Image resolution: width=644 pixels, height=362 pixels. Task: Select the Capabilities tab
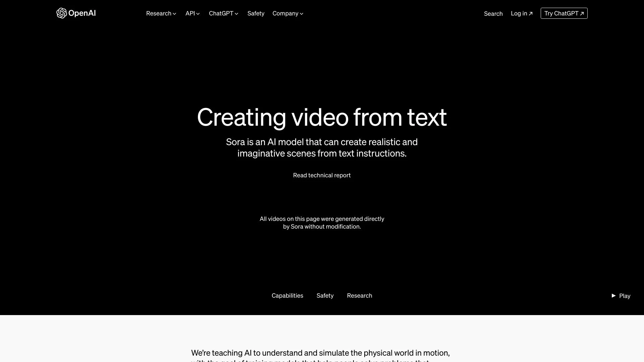pyautogui.click(x=287, y=295)
